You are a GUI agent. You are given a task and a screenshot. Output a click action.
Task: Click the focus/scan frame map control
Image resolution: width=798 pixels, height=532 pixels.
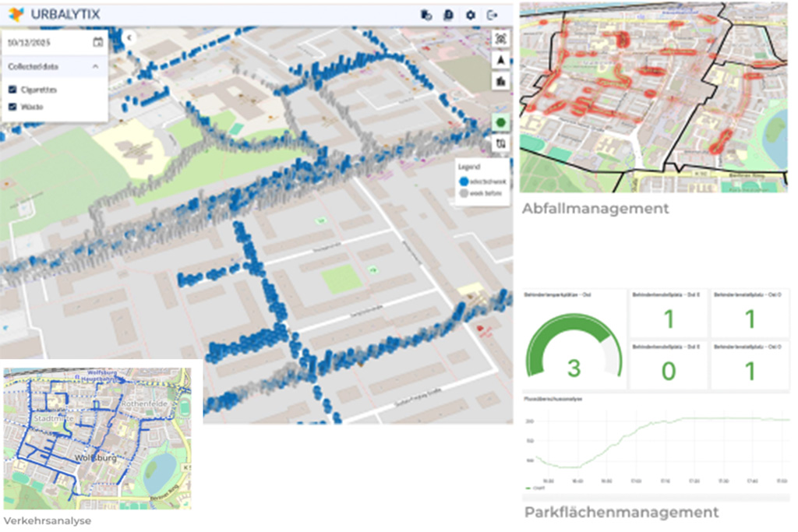click(x=500, y=38)
